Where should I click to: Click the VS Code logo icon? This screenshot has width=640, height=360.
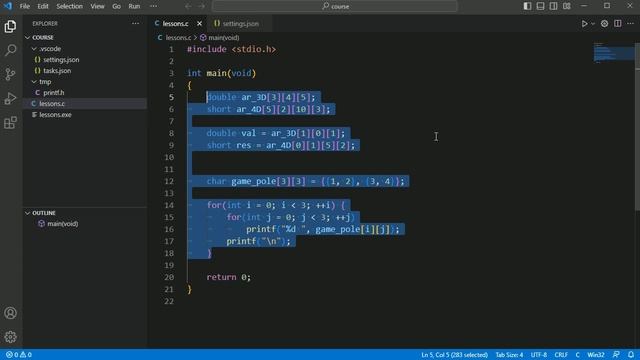tap(8, 6)
